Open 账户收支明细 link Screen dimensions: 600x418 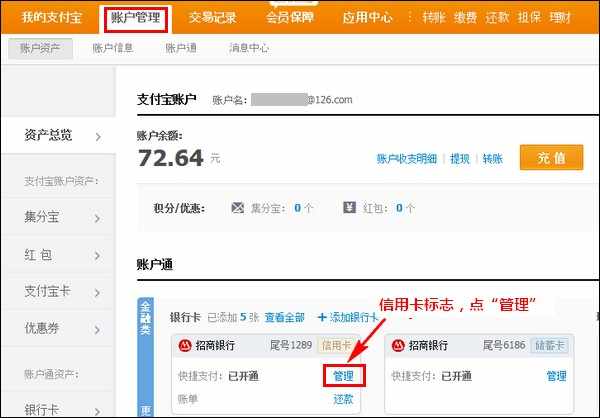pyautogui.click(x=407, y=159)
